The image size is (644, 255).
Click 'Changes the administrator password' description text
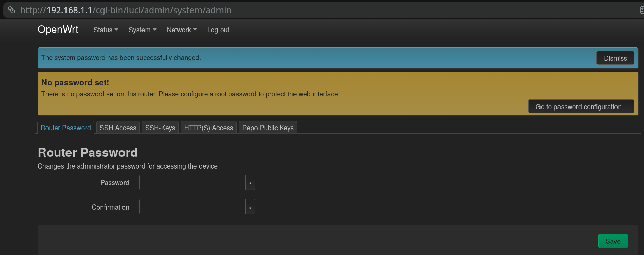pos(128,166)
